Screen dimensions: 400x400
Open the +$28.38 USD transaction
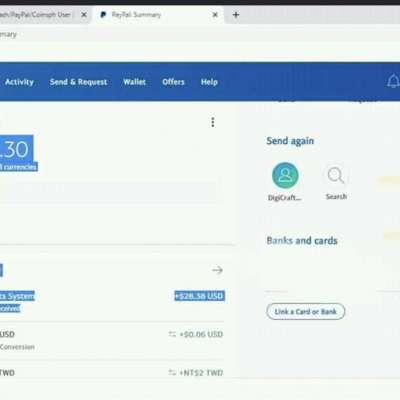(112, 302)
